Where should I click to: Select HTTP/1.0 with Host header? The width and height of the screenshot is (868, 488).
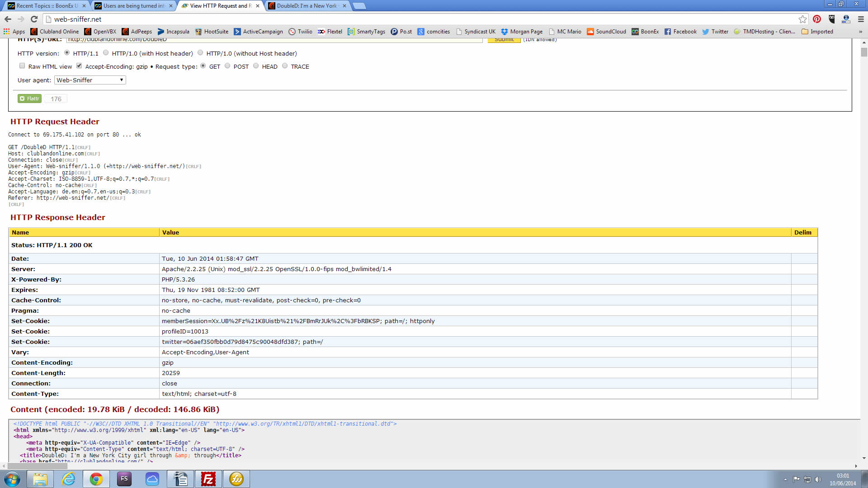click(x=106, y=53)
